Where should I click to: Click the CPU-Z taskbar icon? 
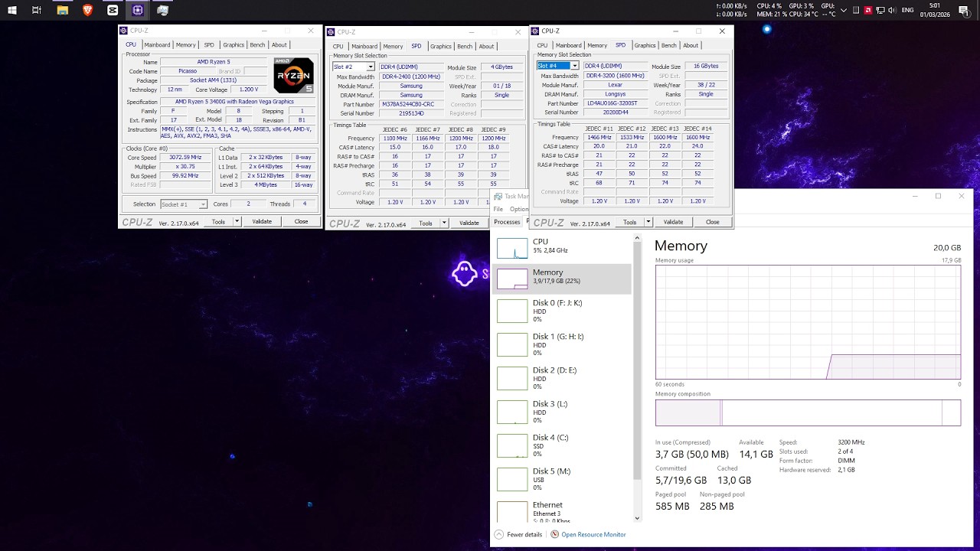click(x=137, y=10)
